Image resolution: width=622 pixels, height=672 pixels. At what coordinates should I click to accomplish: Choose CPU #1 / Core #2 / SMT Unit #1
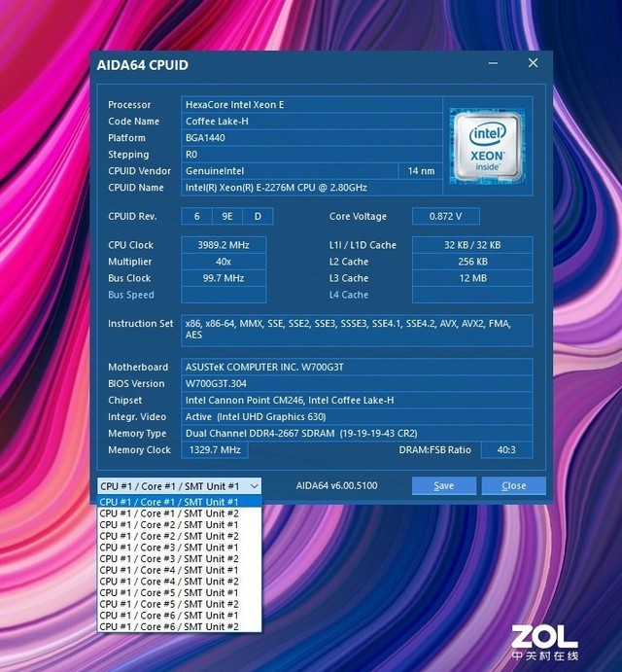(x=179, y=524)
